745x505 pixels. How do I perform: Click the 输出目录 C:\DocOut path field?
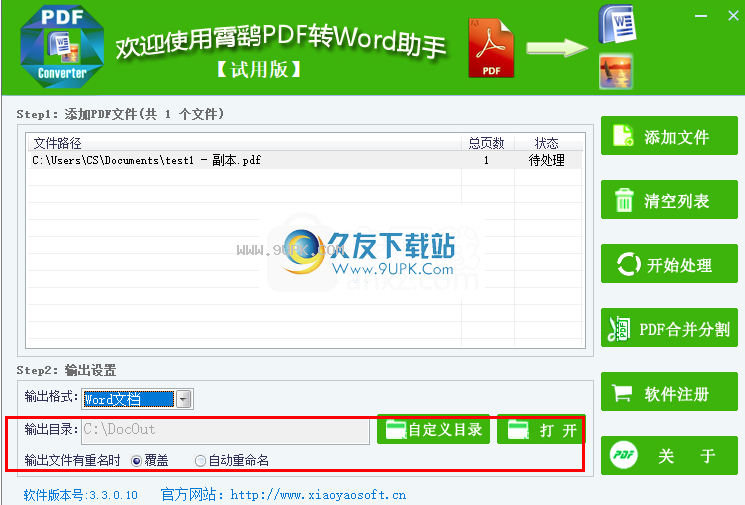(x=225, y=429)
